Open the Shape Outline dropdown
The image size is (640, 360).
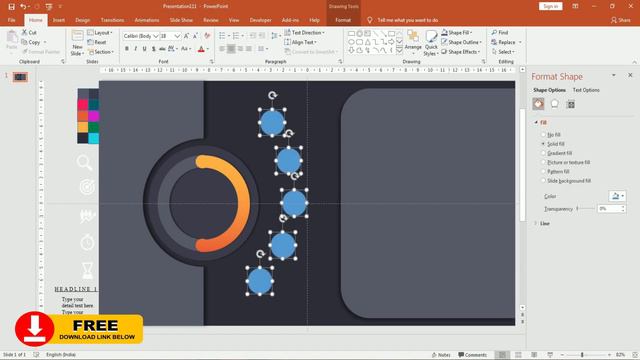[x=461, y=42]
